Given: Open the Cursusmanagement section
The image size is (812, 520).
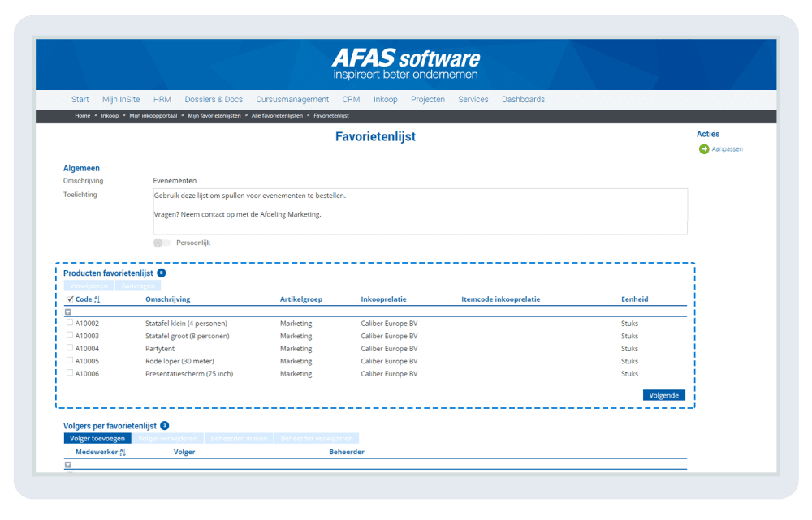Looking at the screenshot, I should tap(292, 99).
